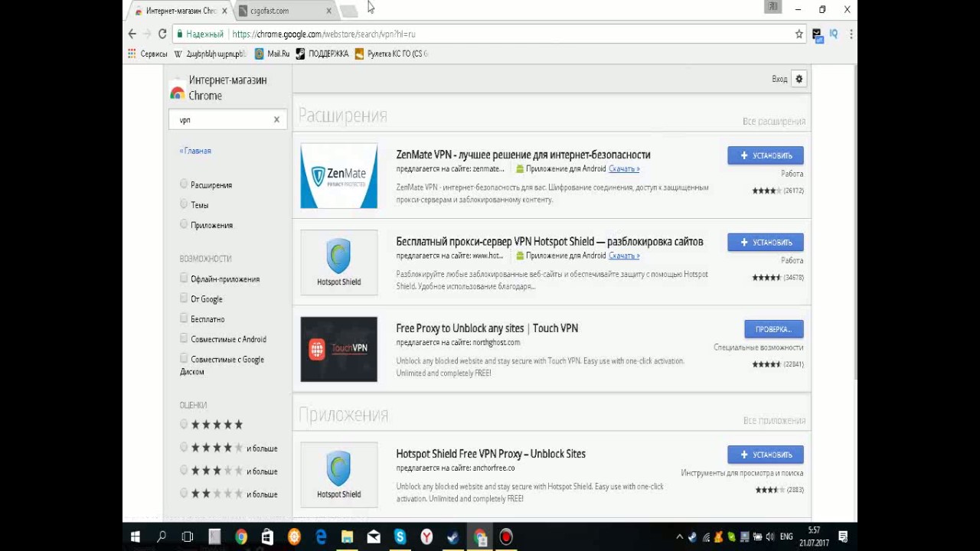Open the TouchVPN thumbnail image
The width and height of the screenshot is (980, 551).
339,349
